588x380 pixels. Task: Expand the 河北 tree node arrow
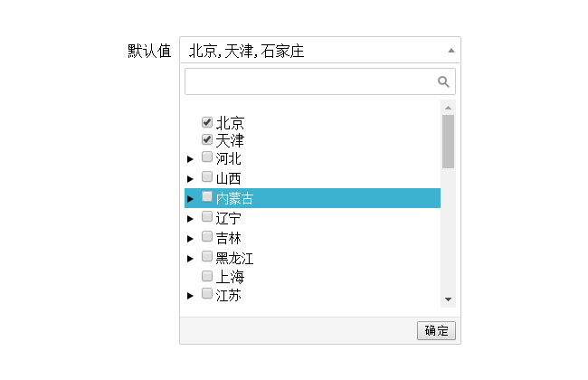[190, 159]
